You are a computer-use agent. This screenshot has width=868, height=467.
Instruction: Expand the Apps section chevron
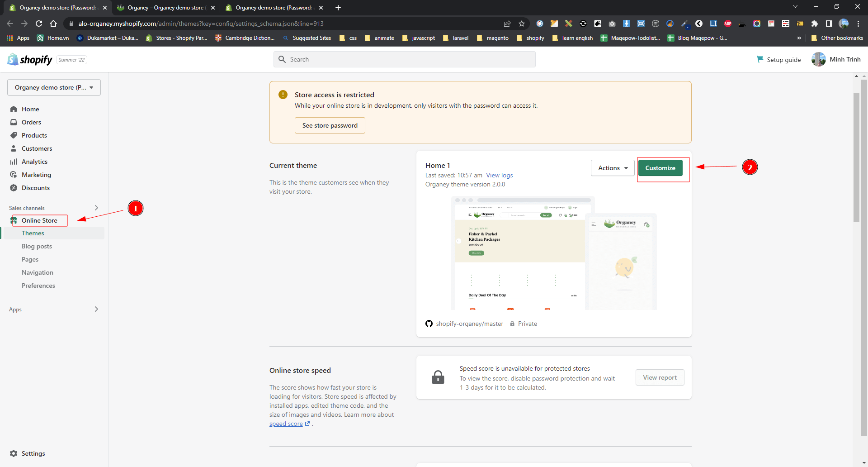[x=96, y=309]
